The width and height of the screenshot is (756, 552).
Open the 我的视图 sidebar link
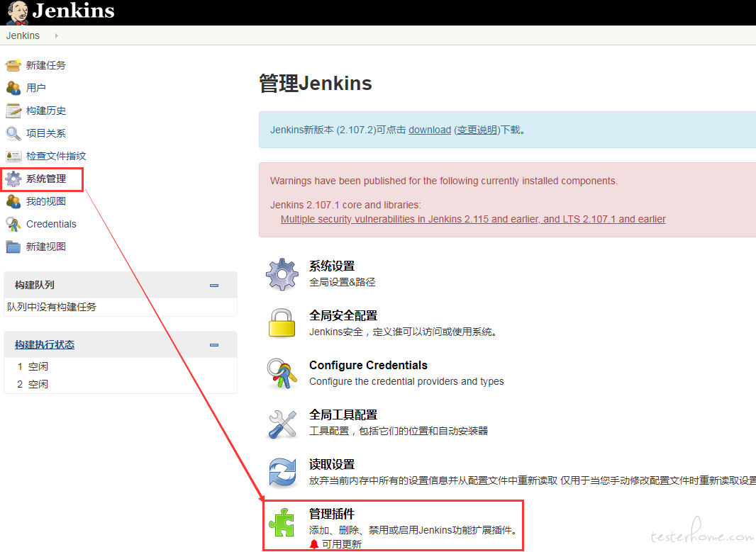46,201
